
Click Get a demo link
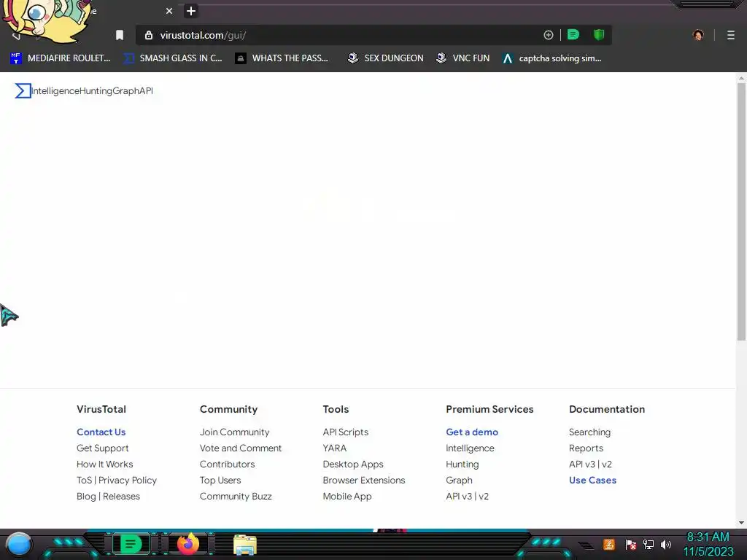[x=472, y=432]
